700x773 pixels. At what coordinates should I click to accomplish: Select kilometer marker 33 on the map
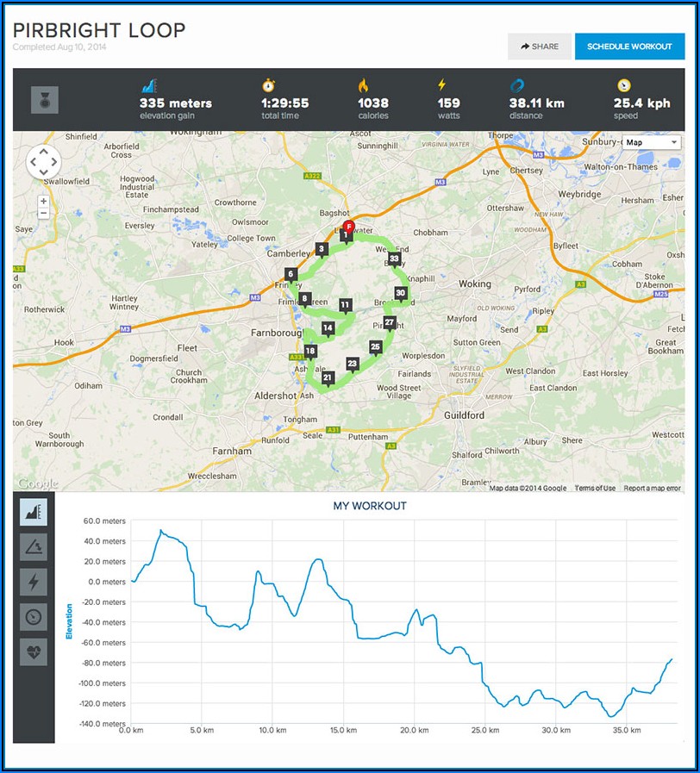click(394, 259)
